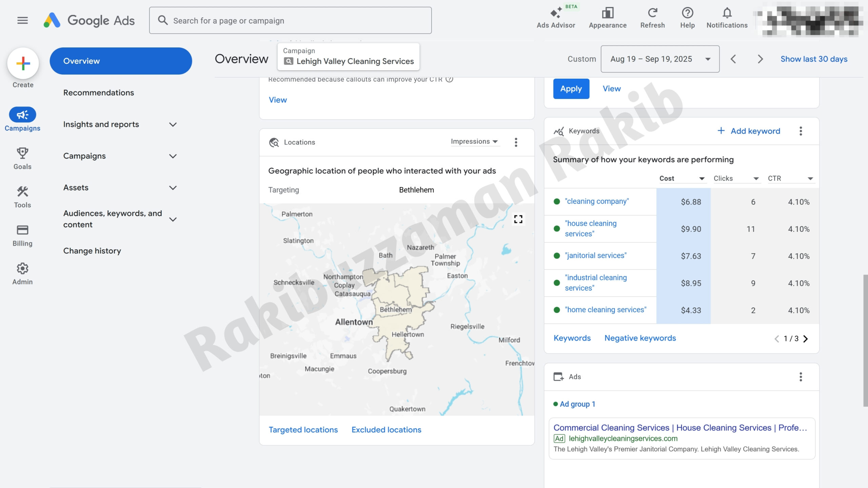The width and height of the screenshot is (868, 488).
Task: Click Show last 30 days link
Action: tap(813, 59)
